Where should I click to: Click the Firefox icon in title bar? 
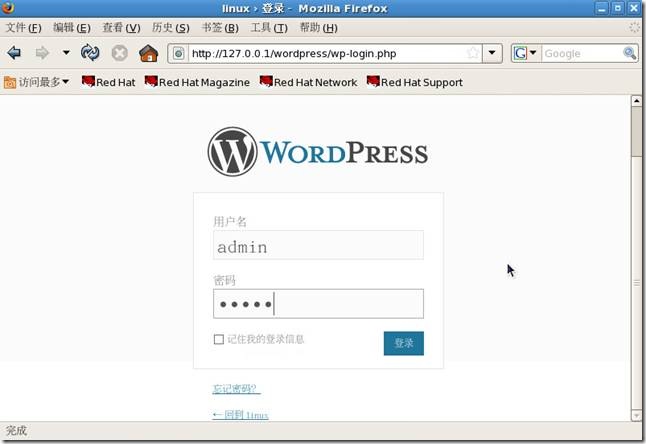coord(7,7)
